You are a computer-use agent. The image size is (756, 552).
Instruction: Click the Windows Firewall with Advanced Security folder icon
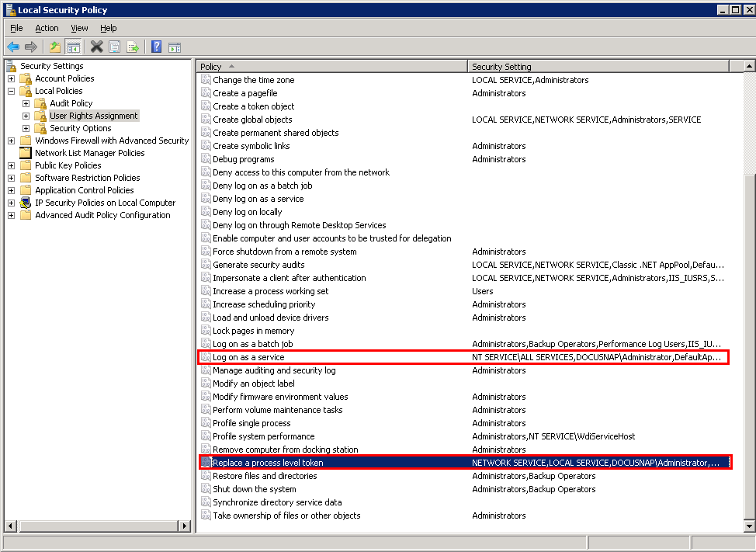pyautogui.click(x=26, y=141)
